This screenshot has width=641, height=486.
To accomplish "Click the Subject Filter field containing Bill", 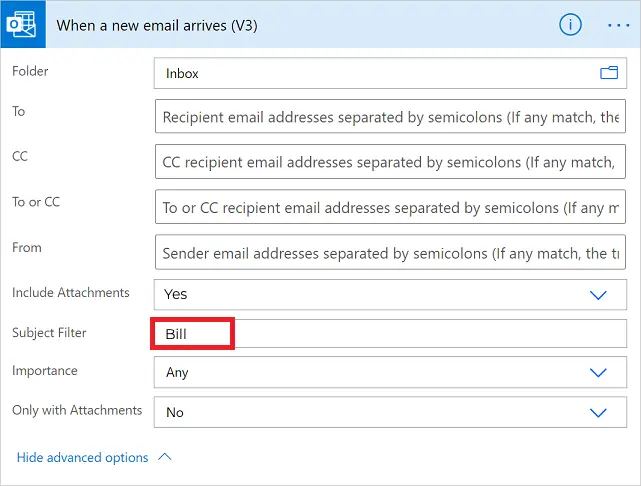I will pyautogui.click(x=390, y=334).
